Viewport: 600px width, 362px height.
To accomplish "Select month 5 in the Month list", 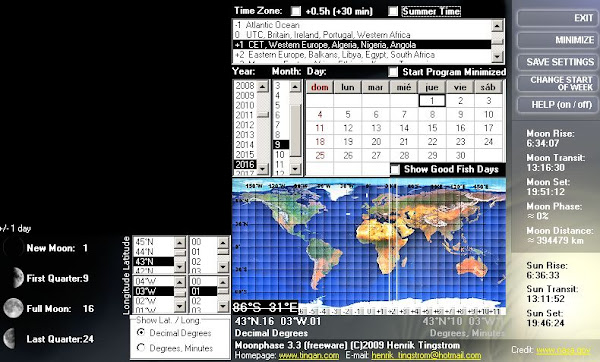I will point(281,105).
